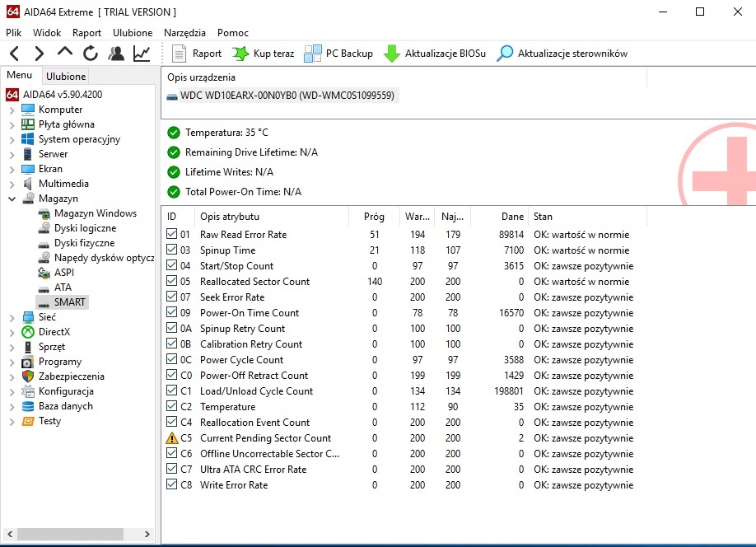Screen dimensions: 756x547
Task: Select the Multimedia speaker icon
Action: coord(28,184)
